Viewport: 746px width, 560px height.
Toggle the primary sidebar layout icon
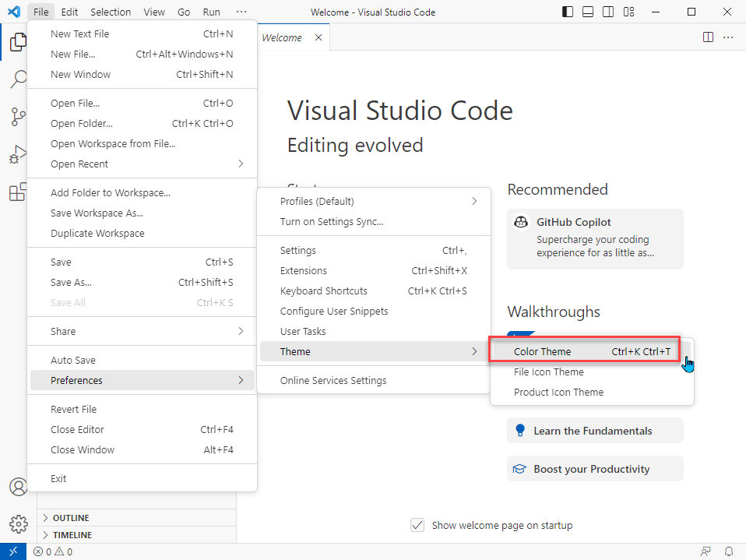coord(568,12)
